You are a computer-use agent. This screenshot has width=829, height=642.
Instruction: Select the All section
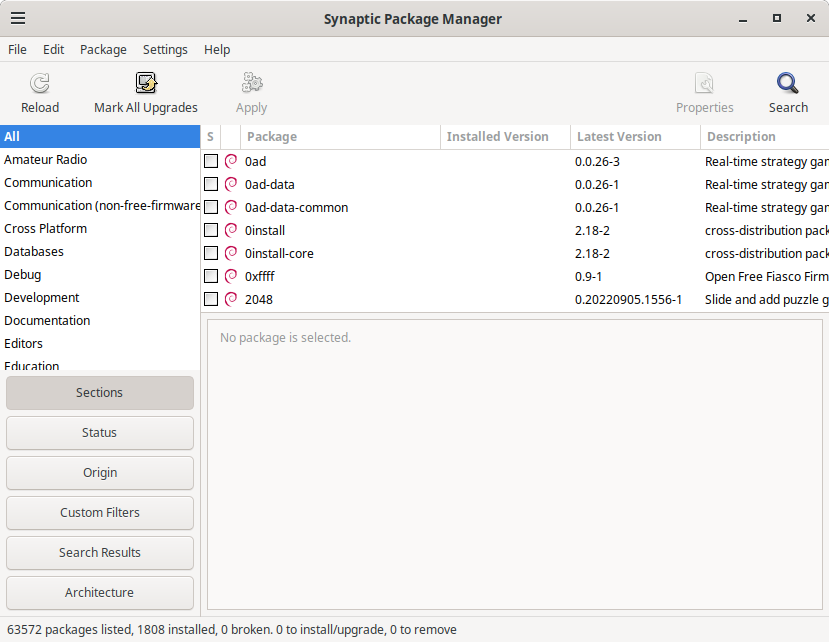coord(100,136)
